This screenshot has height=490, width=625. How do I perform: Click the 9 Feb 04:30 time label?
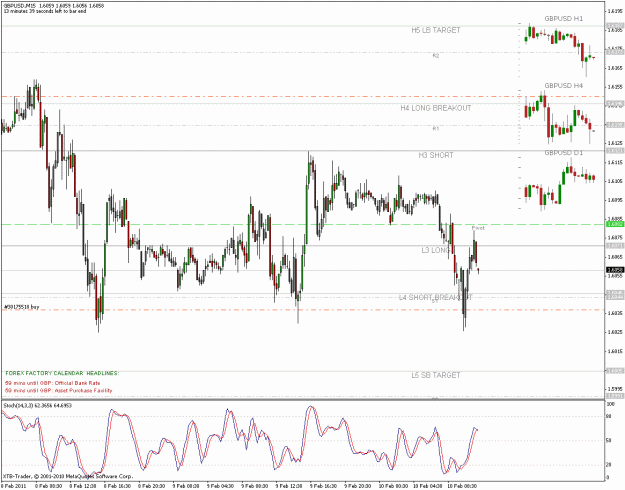tap(220, 486)
